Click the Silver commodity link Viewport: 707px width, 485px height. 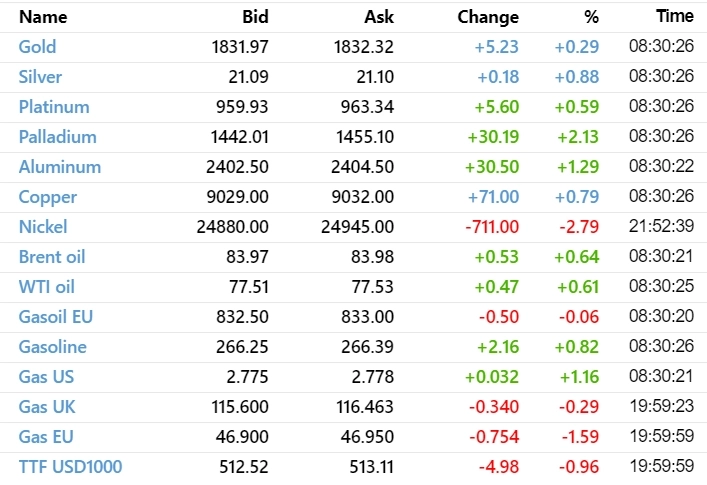point(40,77)
